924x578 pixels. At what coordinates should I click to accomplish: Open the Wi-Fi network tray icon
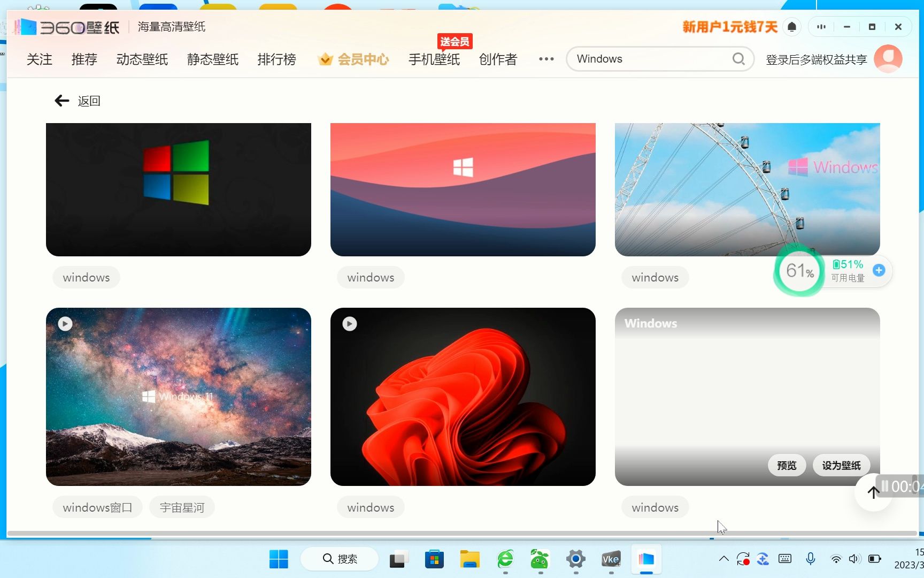click(836, 559)
